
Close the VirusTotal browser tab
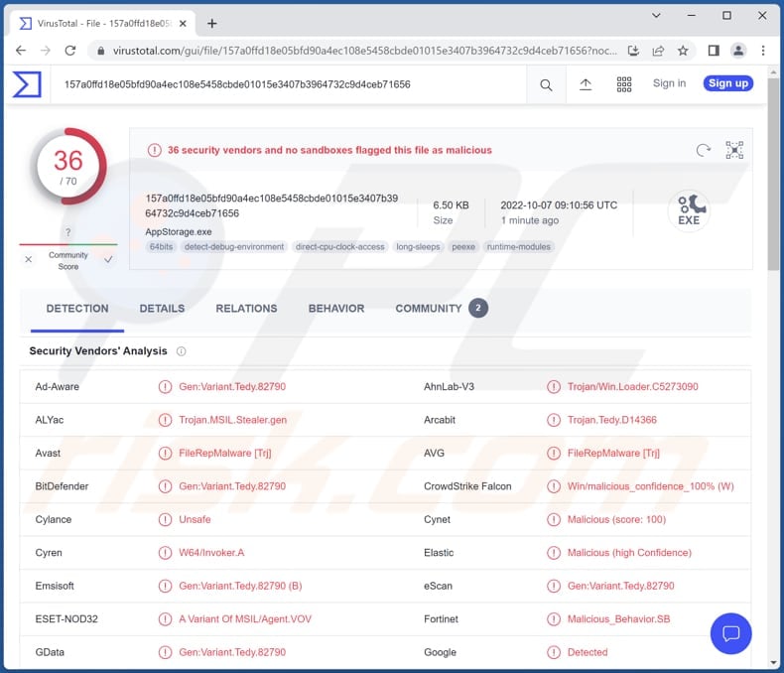(183, 24)
